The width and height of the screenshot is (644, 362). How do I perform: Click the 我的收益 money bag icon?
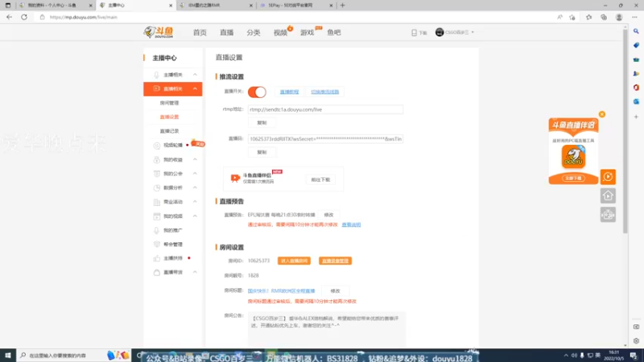tap(156, 159)
